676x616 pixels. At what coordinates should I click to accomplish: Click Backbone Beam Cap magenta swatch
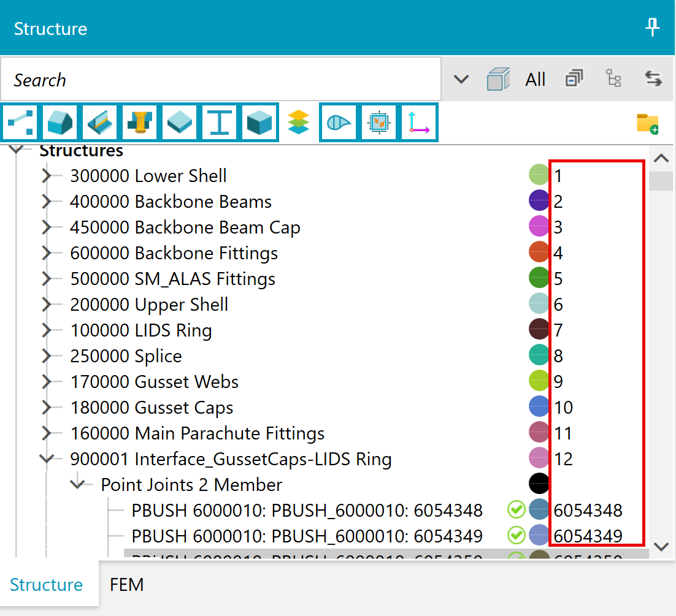point(539,227)
